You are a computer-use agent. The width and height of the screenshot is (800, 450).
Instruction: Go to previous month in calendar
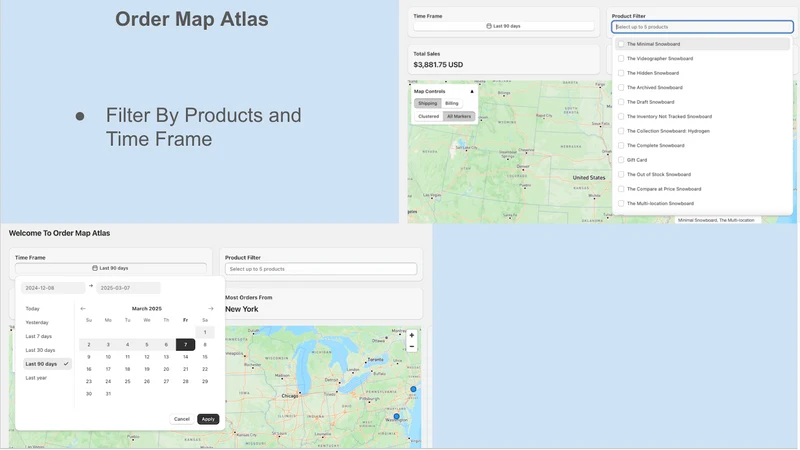coord(83,309)
